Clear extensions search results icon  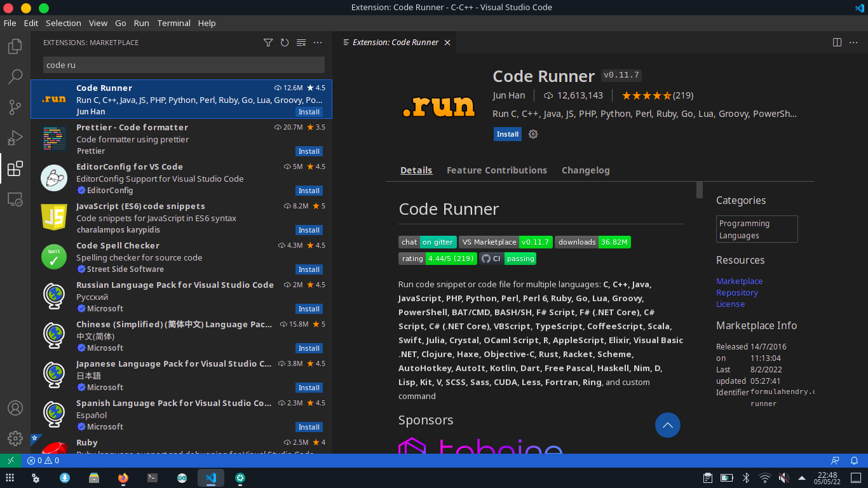pyautogui.click(x=301, y=43)
